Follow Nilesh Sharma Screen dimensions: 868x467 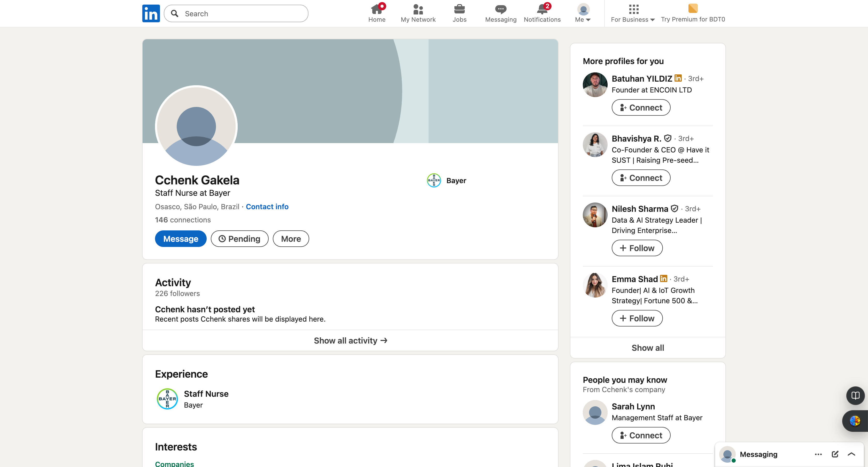(x=637, y=248)
